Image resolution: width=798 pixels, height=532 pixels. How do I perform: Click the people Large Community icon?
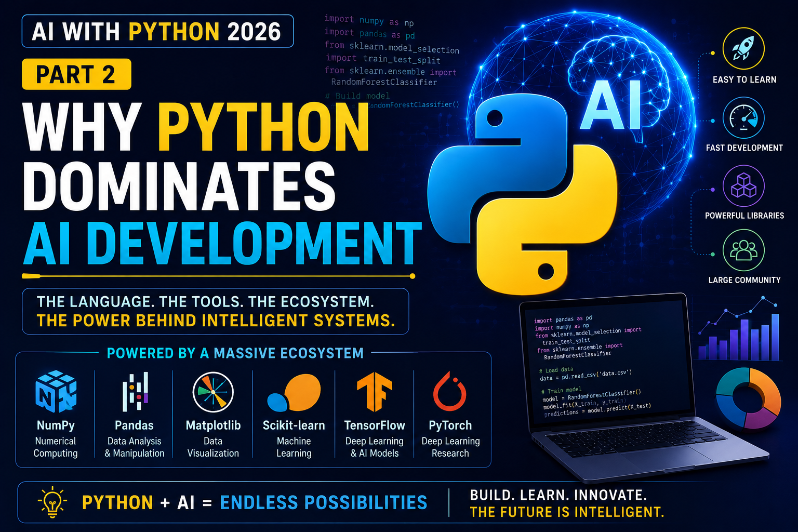tap(743, 250)
